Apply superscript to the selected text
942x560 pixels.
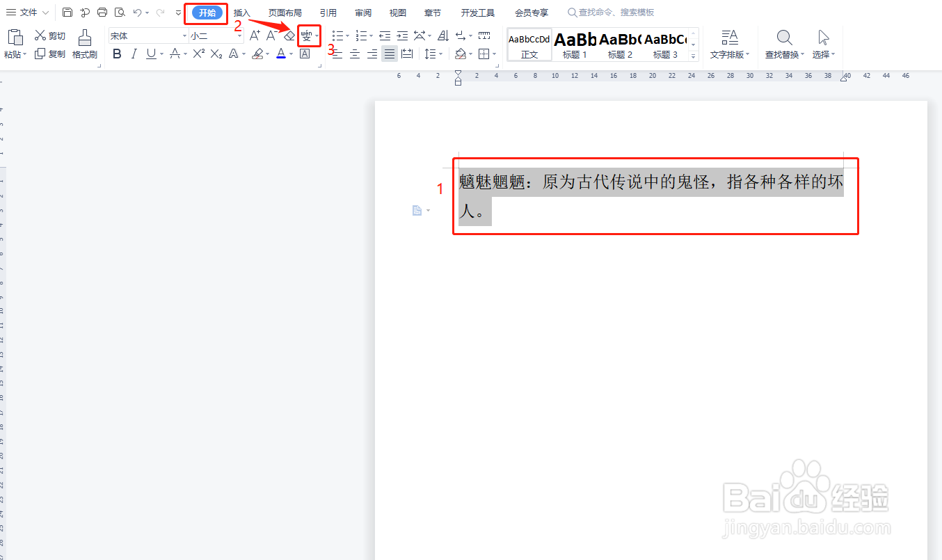(x=197, y=54)
